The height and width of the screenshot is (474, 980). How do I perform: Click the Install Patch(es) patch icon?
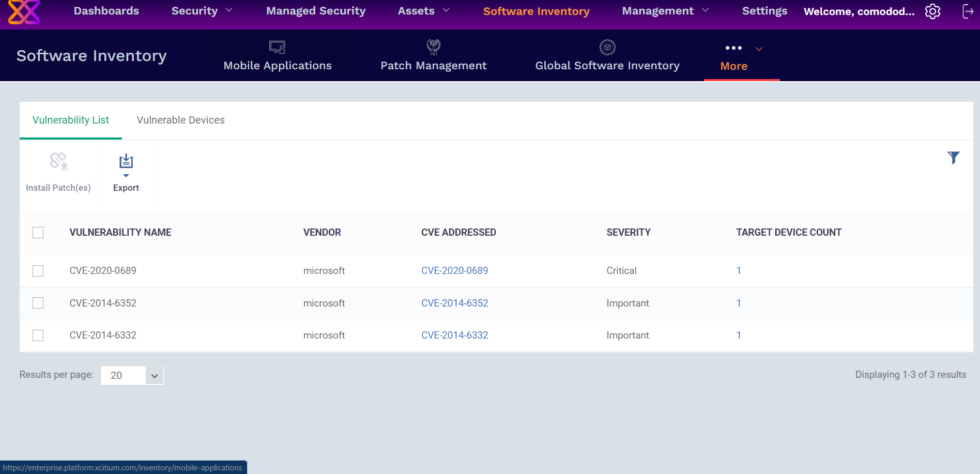point(58,161)
